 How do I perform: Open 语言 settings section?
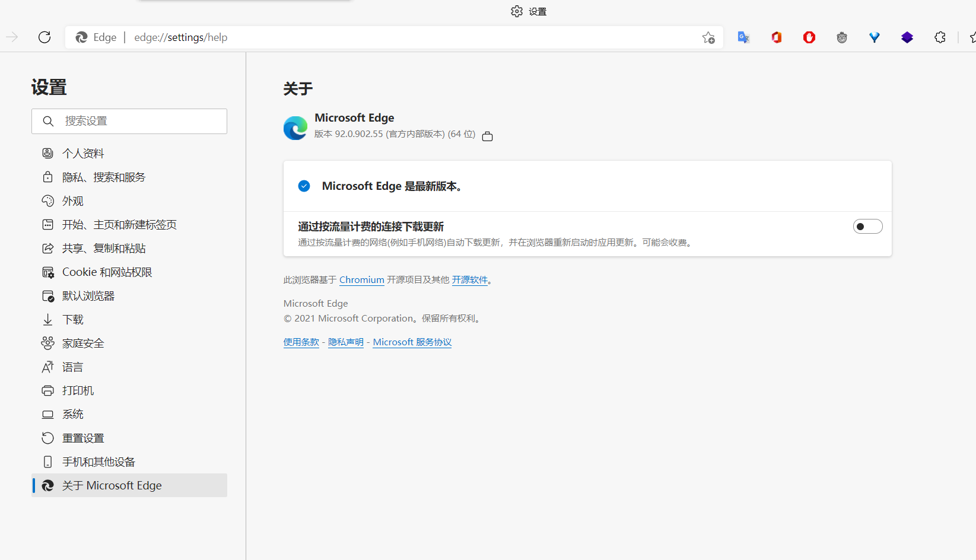[129, 367]
